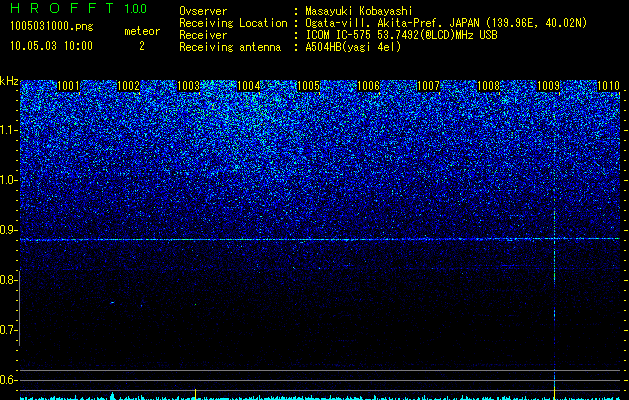
Task: Click the kHz axis unit label
Action: click(x=9, y=81)
